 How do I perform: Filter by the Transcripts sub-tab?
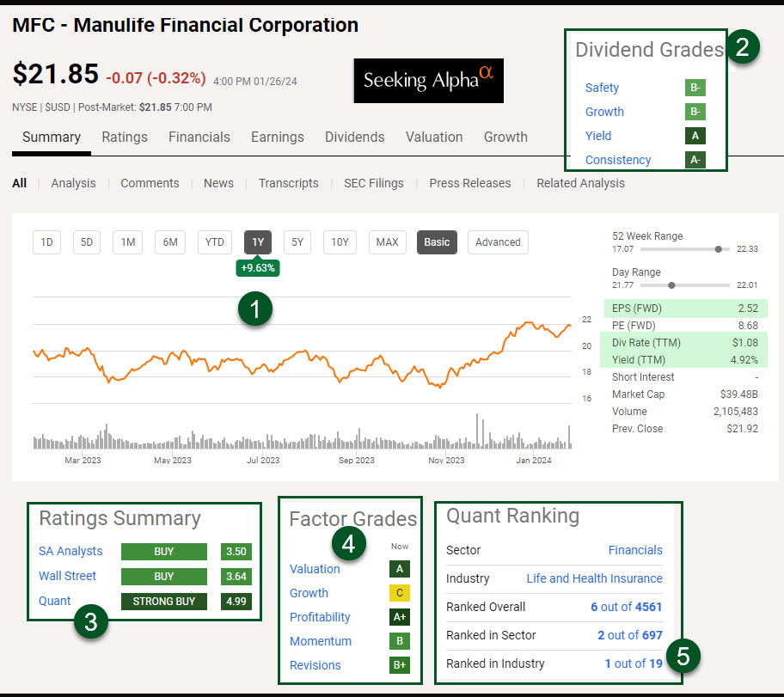288,183
